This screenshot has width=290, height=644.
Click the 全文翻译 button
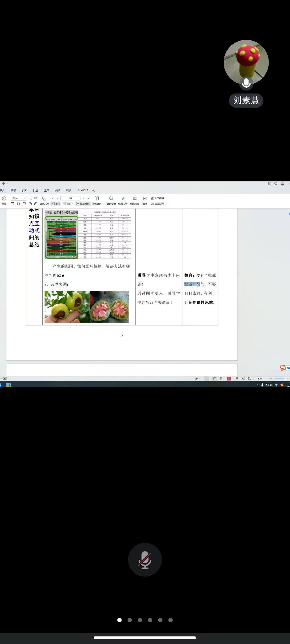[157, 198]
